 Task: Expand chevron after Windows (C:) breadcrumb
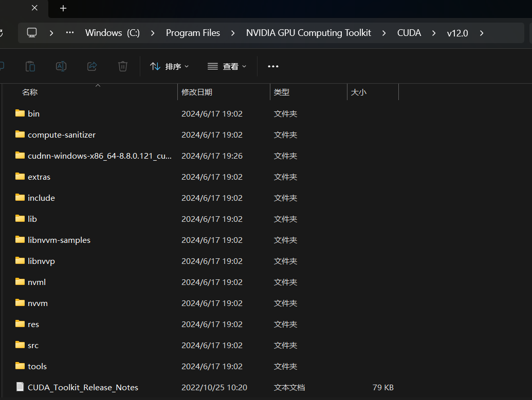click(x=153, y=33)
